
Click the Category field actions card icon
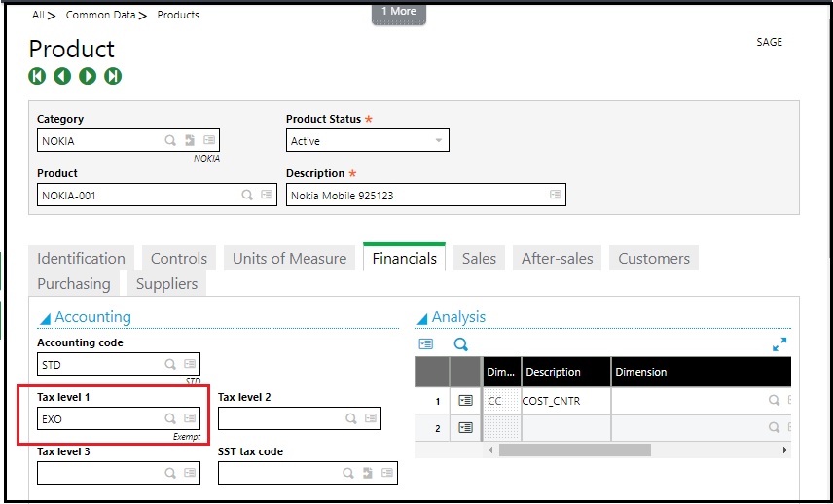[x=209, y=140]
